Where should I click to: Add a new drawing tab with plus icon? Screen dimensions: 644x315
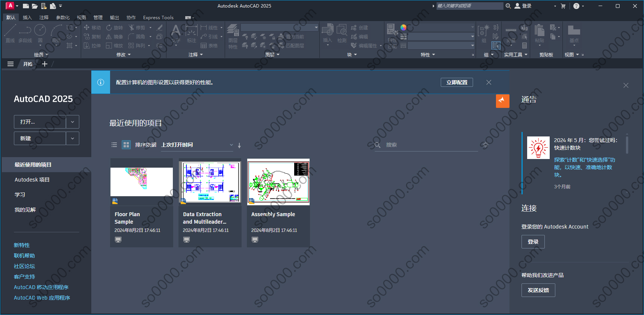coord(45,64)
